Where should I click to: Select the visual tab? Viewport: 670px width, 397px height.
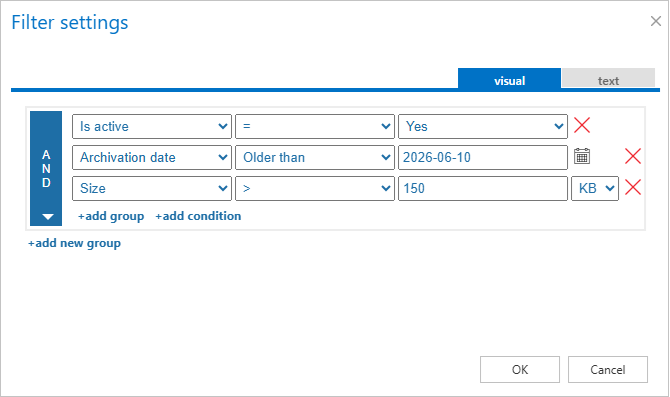tap(509, 79)
